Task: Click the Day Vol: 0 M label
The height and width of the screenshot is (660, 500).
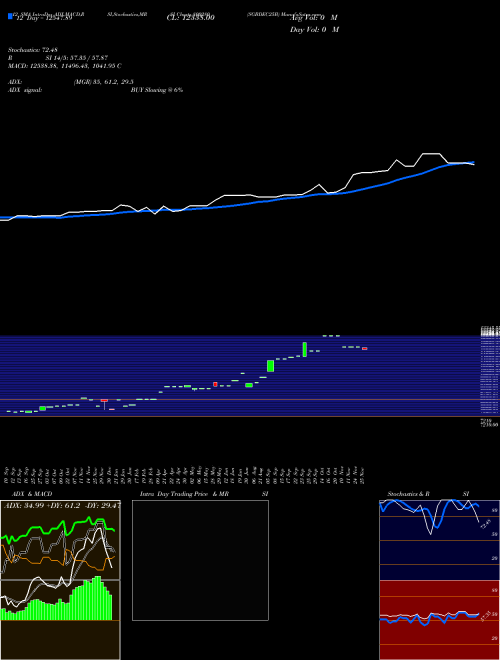Action: (x=314, y=29)
